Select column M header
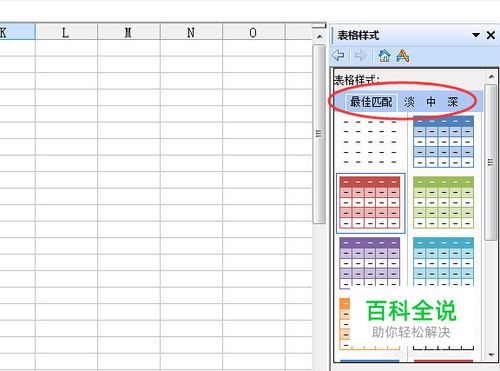Screen dimensions: 500x371 129,32
